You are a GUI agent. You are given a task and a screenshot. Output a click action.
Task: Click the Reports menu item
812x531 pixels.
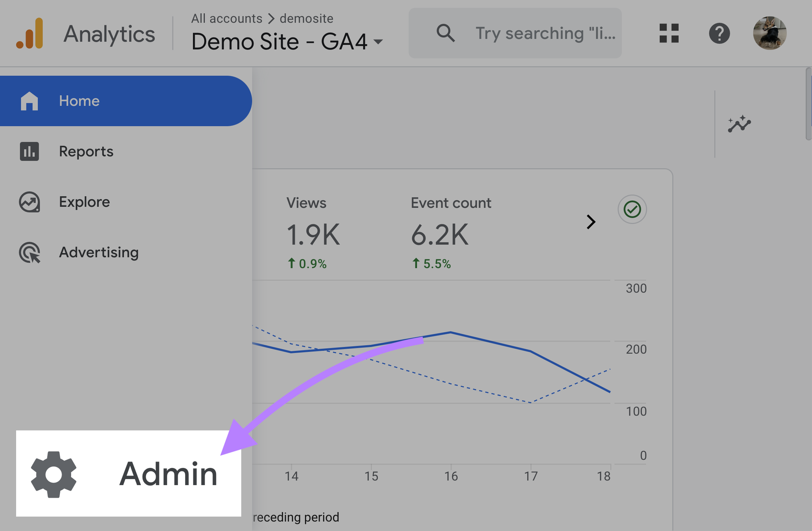[x=85, y=150]
